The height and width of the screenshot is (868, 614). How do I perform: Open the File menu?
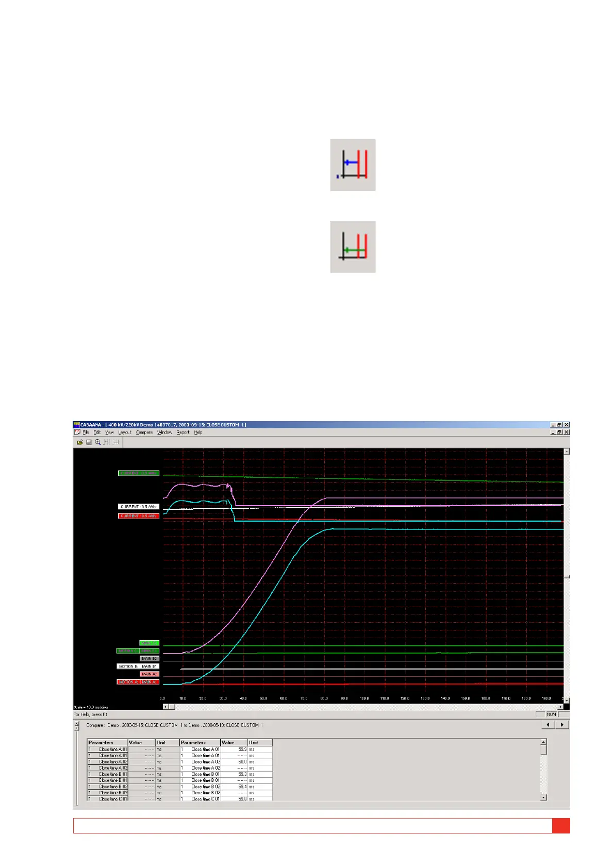coord(86,432)
